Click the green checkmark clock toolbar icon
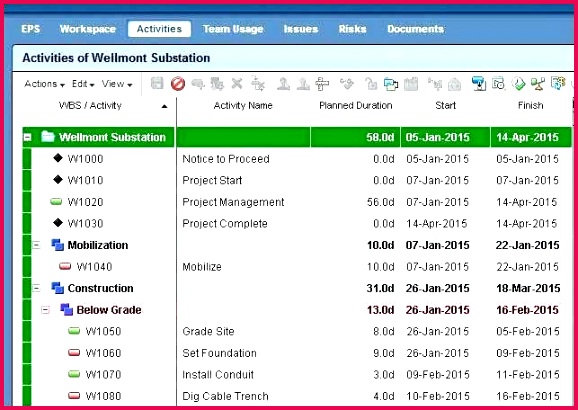This screenshot has width=578, height=410. pos(518,84)
